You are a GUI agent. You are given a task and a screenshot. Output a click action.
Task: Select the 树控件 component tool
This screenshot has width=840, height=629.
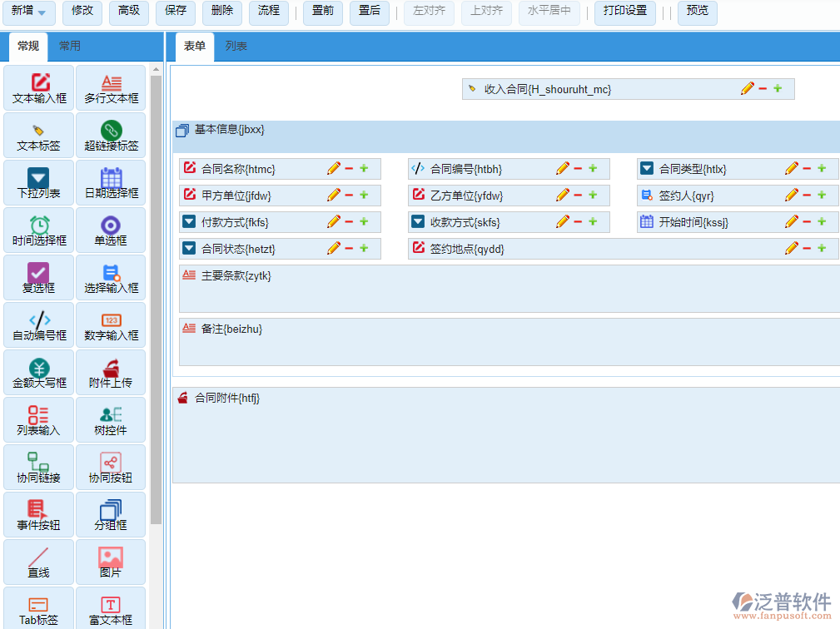(x=111, y=420)
